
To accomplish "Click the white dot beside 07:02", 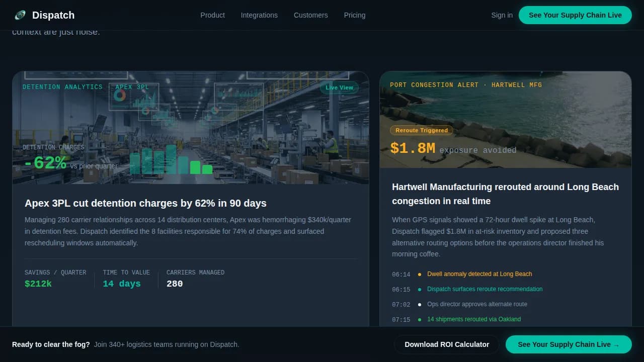I will click(420, 305).
